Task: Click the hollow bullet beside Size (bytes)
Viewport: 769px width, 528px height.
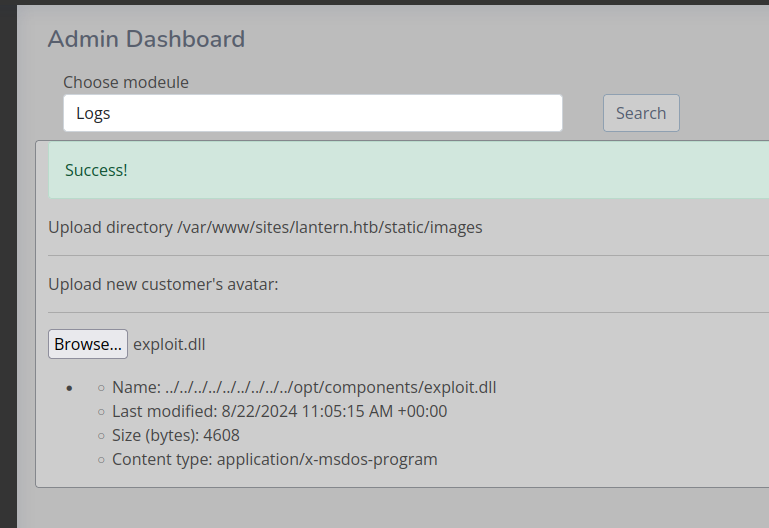Action: [x=101, y=436]
